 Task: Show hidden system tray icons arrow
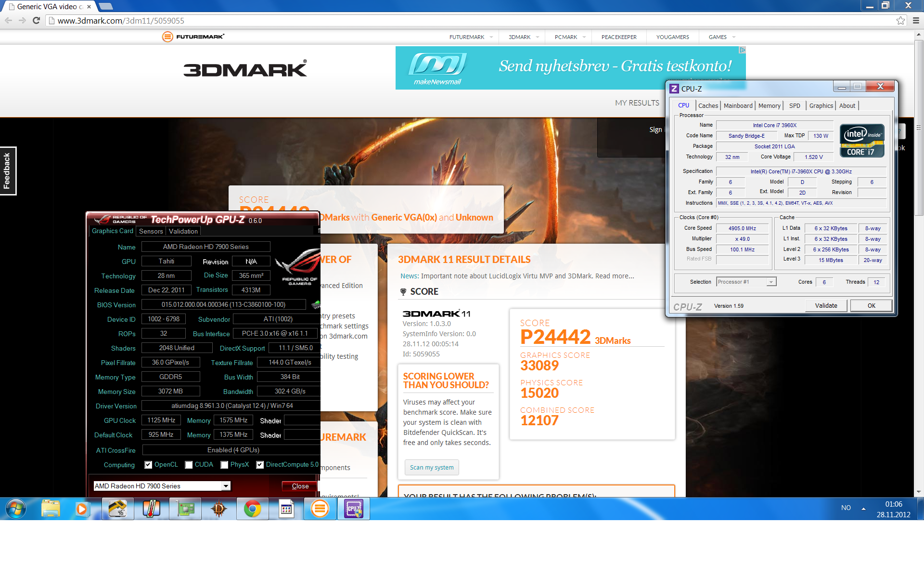863,508
